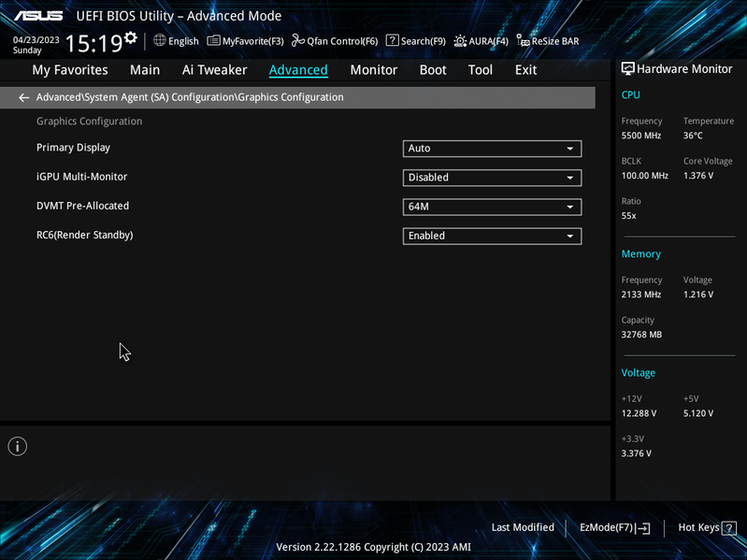Image resolution: width=747 pixels, height=560 pixels.
Task: Click +5V value 5.120 V
Action: tap(698, 413)
